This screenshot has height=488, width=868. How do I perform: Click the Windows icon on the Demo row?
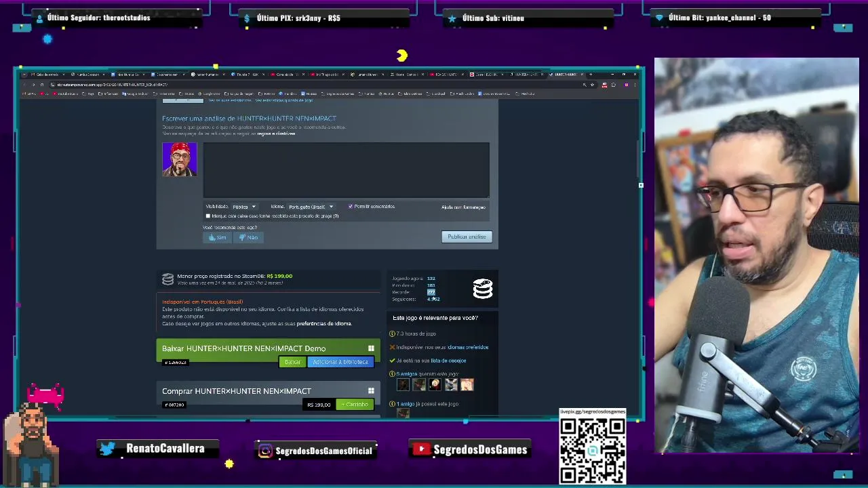coord(371,348)
